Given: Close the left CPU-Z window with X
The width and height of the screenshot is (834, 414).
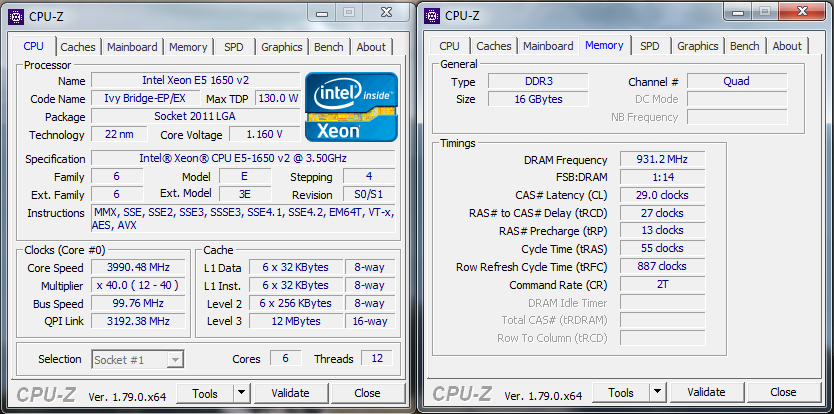Looking at the screenshot, I should (387, 12).
